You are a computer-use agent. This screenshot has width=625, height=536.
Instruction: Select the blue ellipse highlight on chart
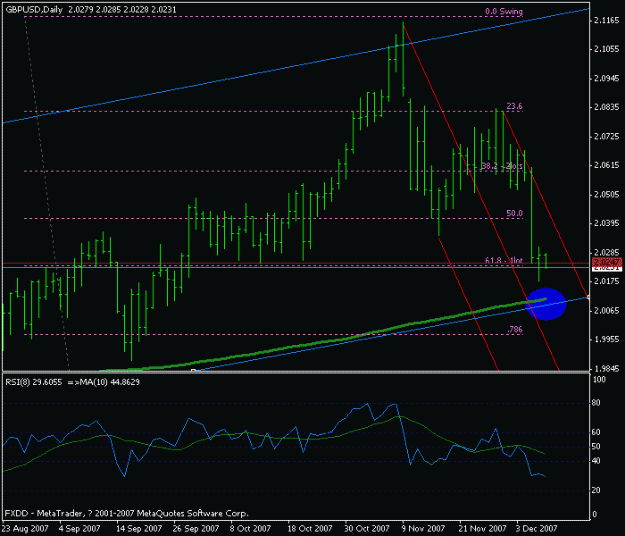click(x=546, y=304)
